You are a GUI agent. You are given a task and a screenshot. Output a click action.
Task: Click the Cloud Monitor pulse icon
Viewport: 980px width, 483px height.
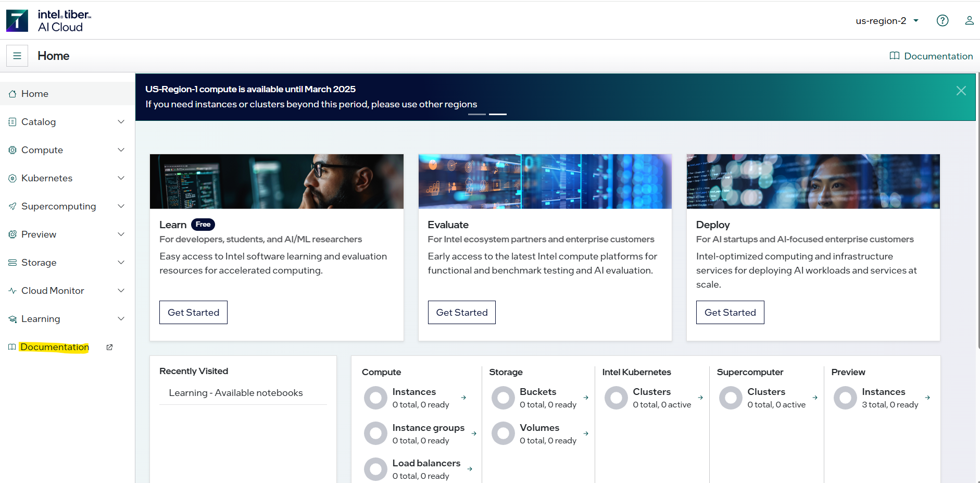coord(12,291)
